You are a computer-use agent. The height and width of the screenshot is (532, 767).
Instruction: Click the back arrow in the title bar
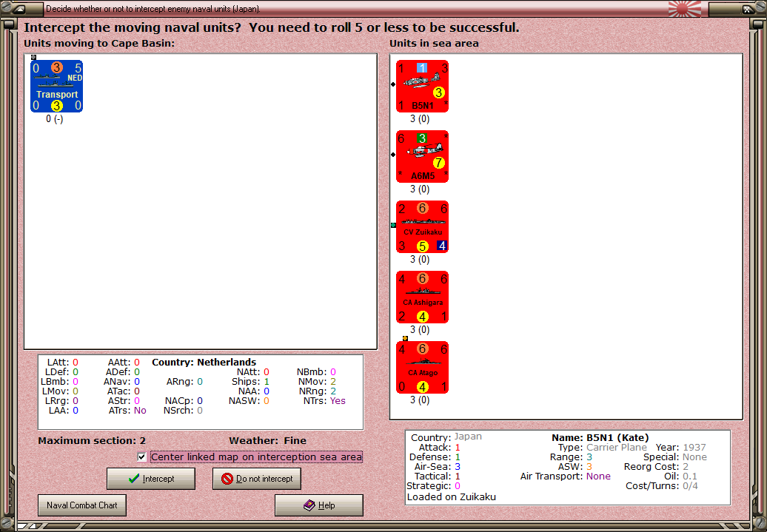19,9
